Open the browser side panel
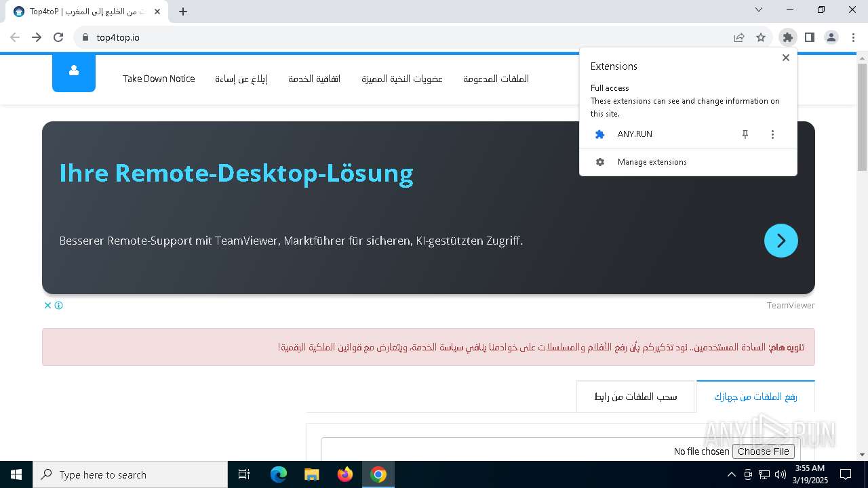Viewport: 868px width, 488px height. 809,37
